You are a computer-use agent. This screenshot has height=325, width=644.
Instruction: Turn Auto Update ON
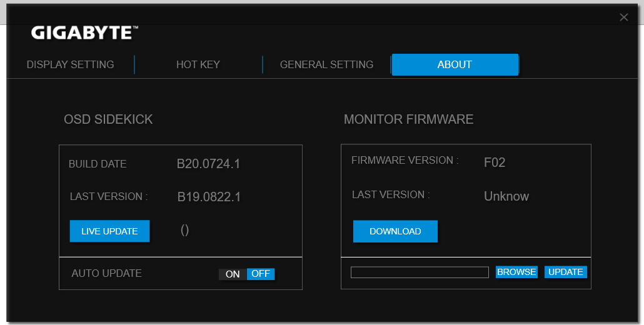click(x=233, y=274)
